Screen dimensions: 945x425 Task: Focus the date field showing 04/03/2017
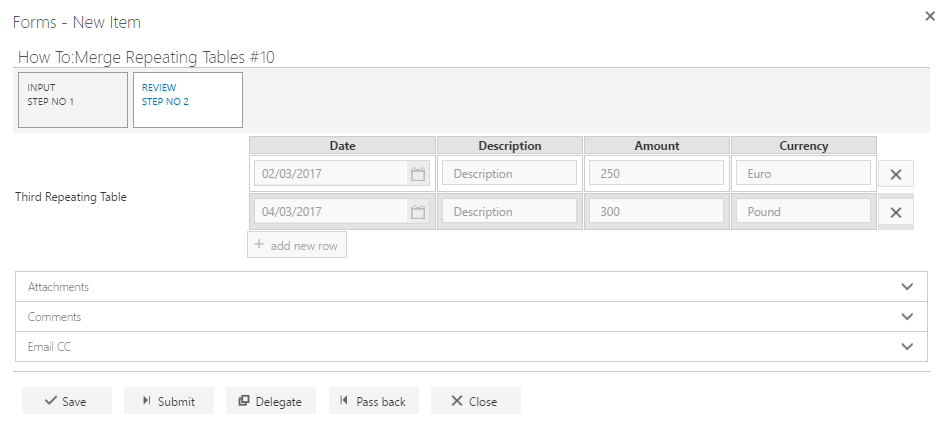[x=331, y=212]
